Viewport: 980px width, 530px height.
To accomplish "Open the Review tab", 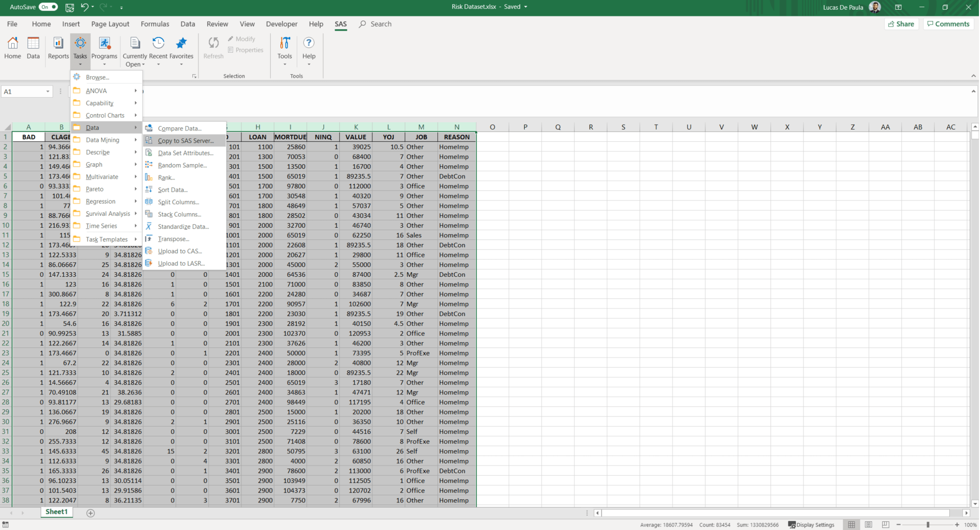I will coord(217,24).
